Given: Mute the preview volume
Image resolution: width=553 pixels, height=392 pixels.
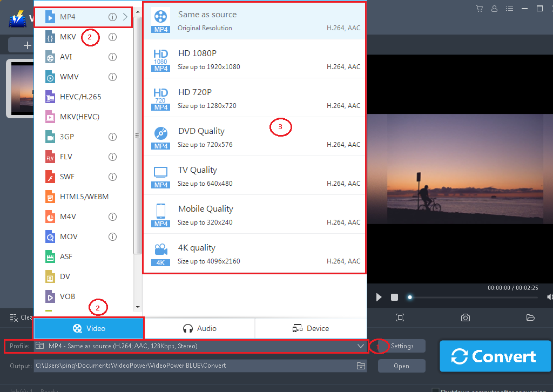Looking at the screenshot, I should pyautogui.click(x=549, y=296).
